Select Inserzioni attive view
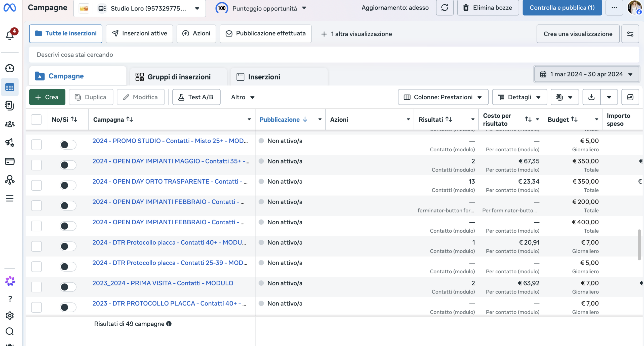This screenshot has height=346, width=644. [x=139, y=33]
